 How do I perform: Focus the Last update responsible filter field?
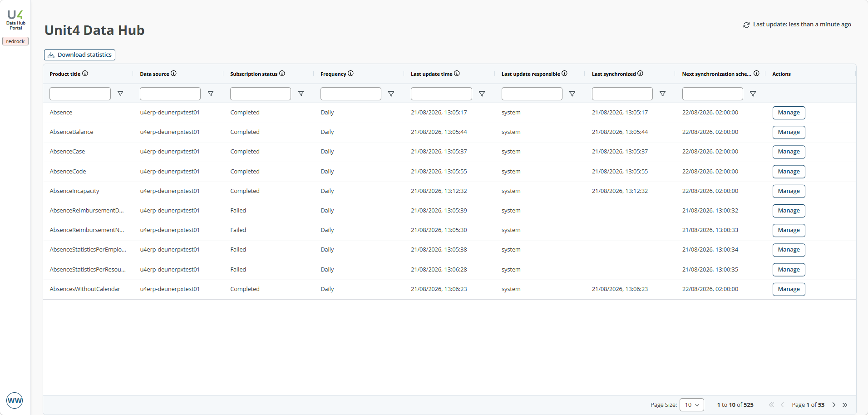click(532, 94)
